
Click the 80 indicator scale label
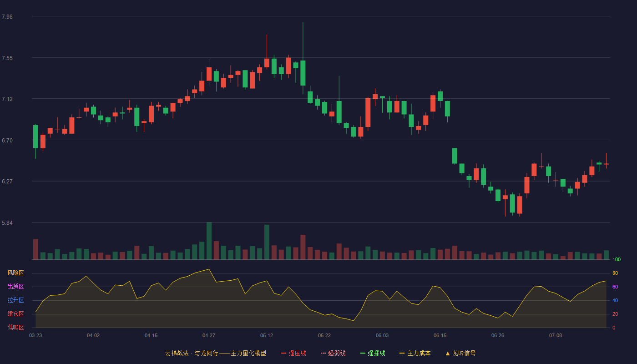(x=615, y=273)
